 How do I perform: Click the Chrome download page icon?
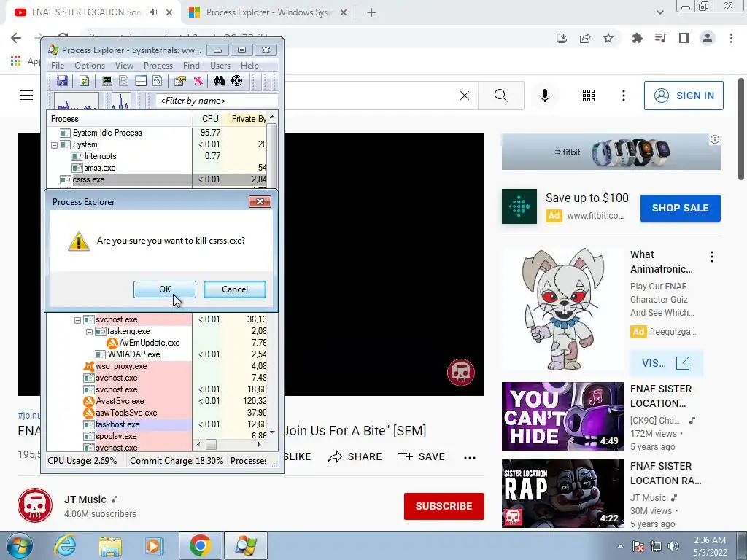(x=562, y=38)
